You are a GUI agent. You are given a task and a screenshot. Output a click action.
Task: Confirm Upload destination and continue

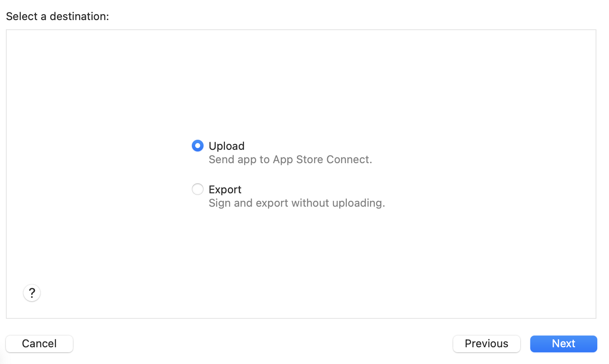tap(563, 343)
